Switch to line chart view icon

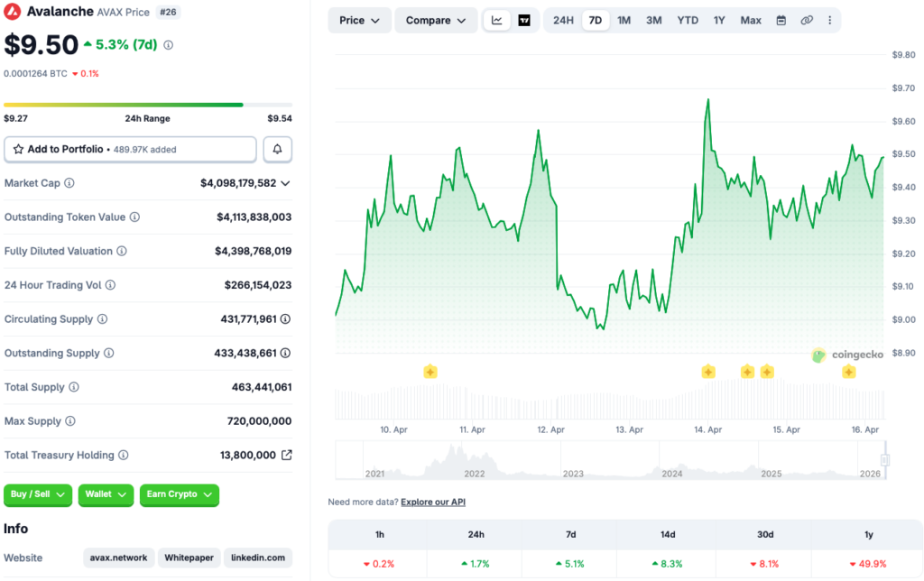(497, 20)
